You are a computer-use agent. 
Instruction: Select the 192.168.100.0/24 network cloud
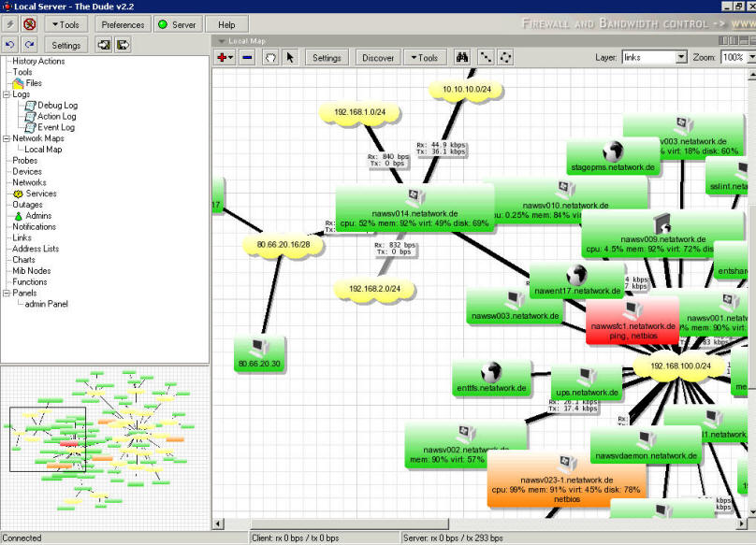point(680,366)
